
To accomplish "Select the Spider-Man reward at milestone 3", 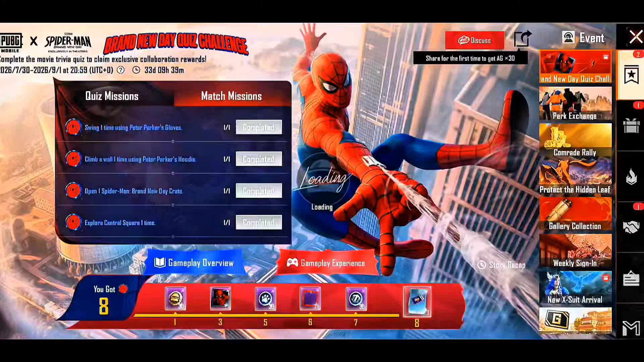I will click(x=220, y=299).
